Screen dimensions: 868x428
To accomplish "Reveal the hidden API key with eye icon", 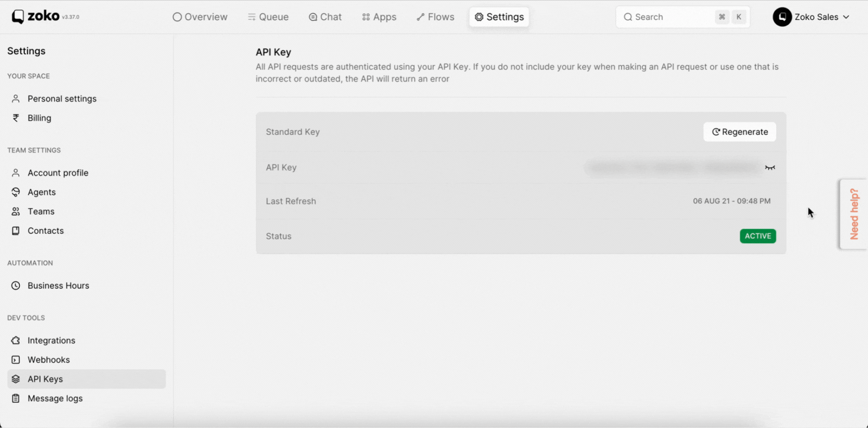I will click(770, 168).
